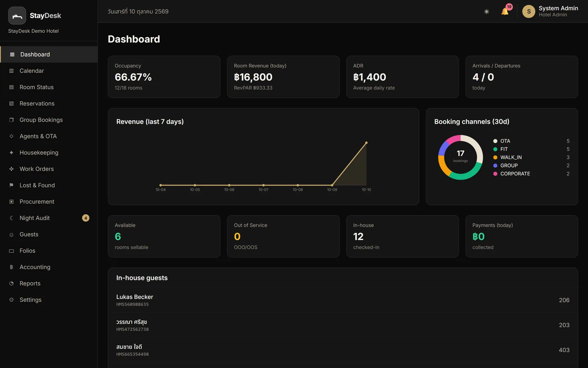Click Room Revenue value ฿16,800
The width and height of the screenshot is (588, 368).
[x=253, y=77]
